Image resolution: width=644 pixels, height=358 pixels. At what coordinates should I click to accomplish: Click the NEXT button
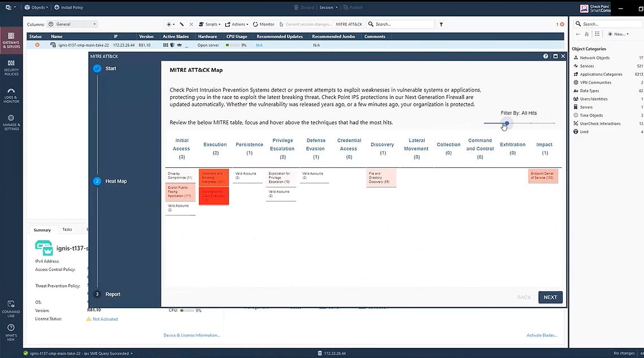(x=550, y=297)
